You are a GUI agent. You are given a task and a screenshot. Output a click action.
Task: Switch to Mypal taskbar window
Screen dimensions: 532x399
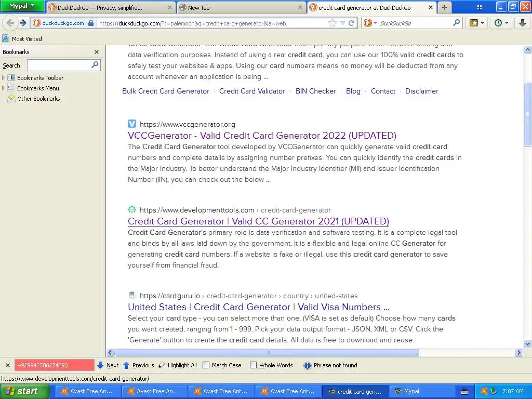click(422, 391)
